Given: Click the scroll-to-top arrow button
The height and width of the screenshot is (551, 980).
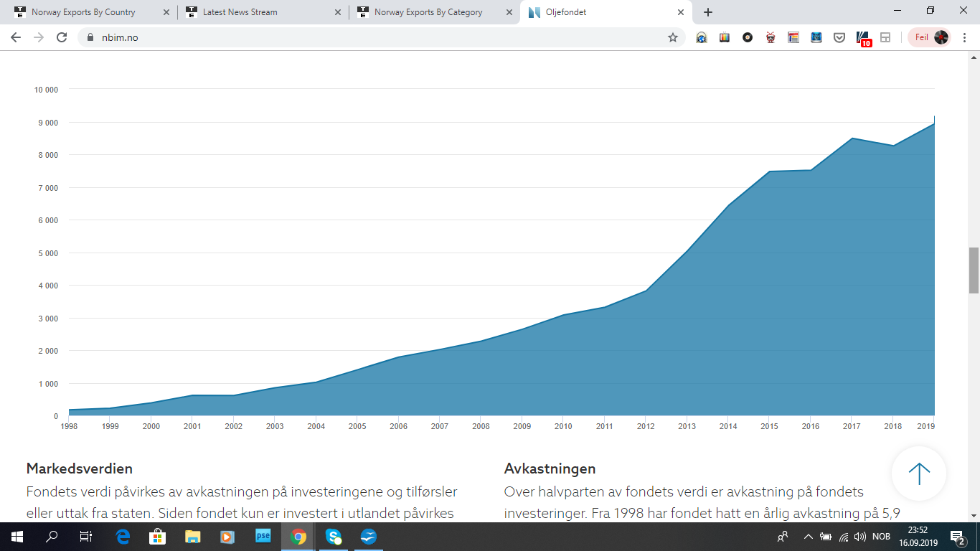Looking at the screenshot, I should tap(918, 474).
